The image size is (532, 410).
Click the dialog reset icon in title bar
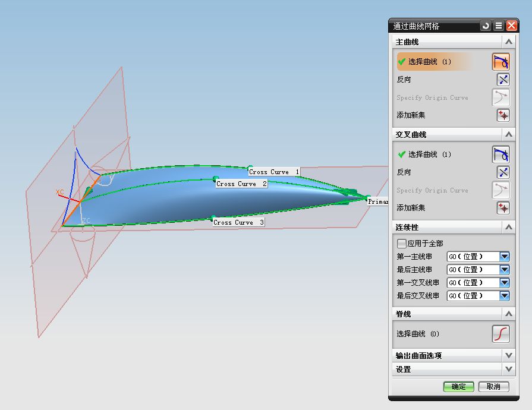point(486,26)
